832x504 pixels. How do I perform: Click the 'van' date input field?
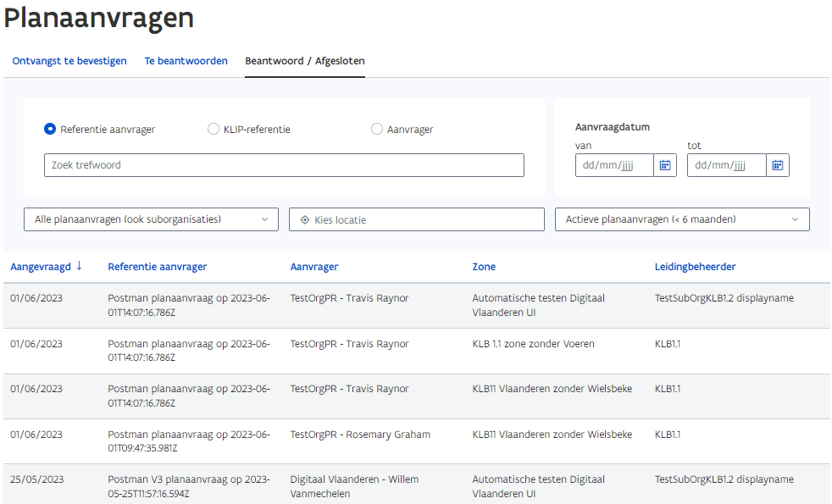614,165
